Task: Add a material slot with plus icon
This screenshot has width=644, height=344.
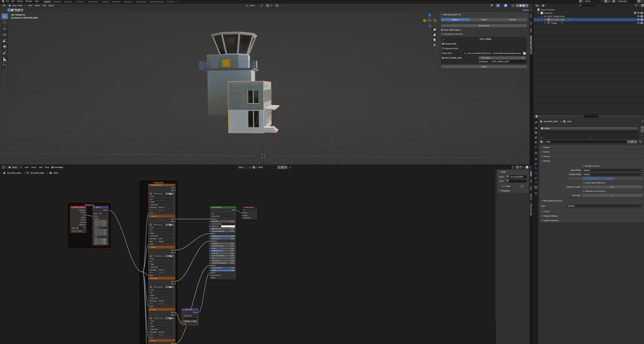Action: tap(642, 128)
